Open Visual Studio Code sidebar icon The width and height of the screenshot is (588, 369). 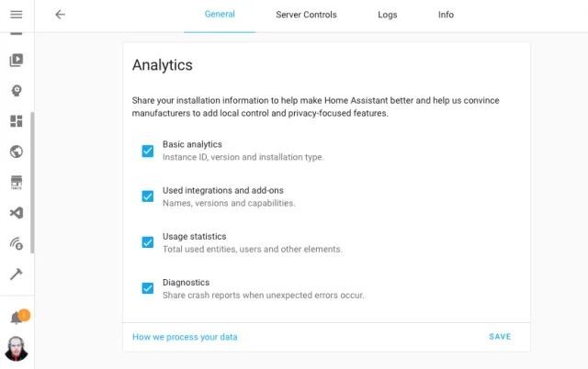coord(16,213)
